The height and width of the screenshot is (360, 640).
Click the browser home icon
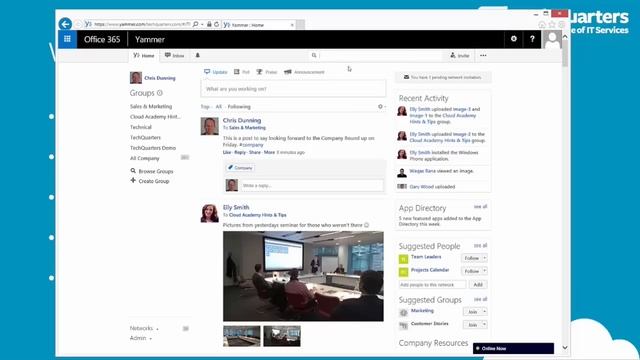pos(542,25)
